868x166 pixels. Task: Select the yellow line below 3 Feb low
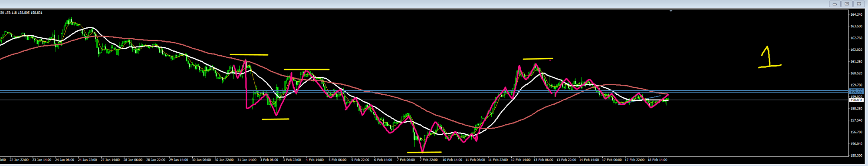pyautogui.click(x=275, y=119)
